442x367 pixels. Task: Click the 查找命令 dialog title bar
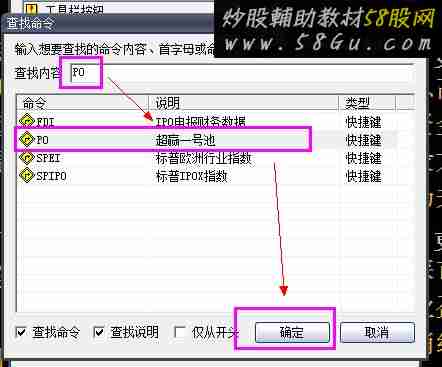[x=110, y=24]
